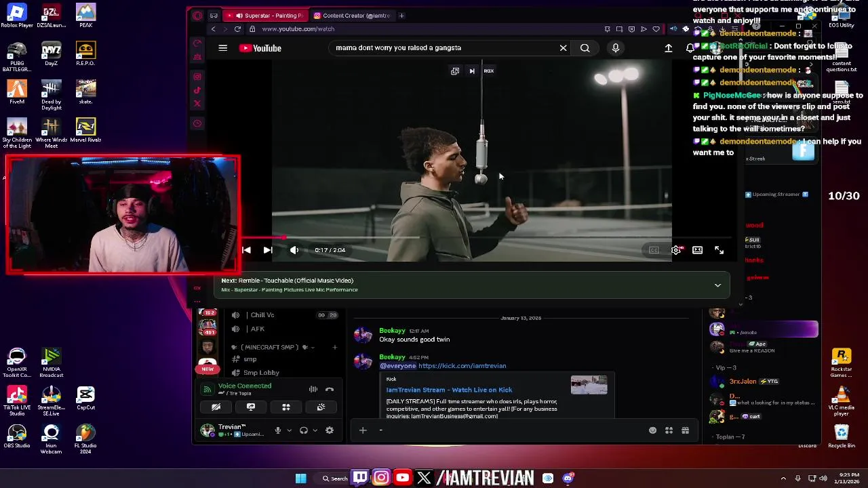
Task: Open Discord microphone input options arrow
Action: click(x=289, y=430)
